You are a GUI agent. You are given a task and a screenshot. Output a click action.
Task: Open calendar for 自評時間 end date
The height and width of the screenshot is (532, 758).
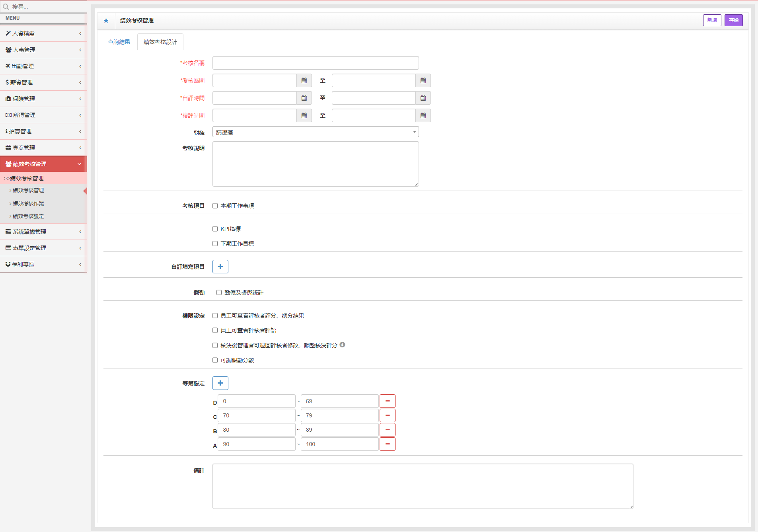(423, 98)
